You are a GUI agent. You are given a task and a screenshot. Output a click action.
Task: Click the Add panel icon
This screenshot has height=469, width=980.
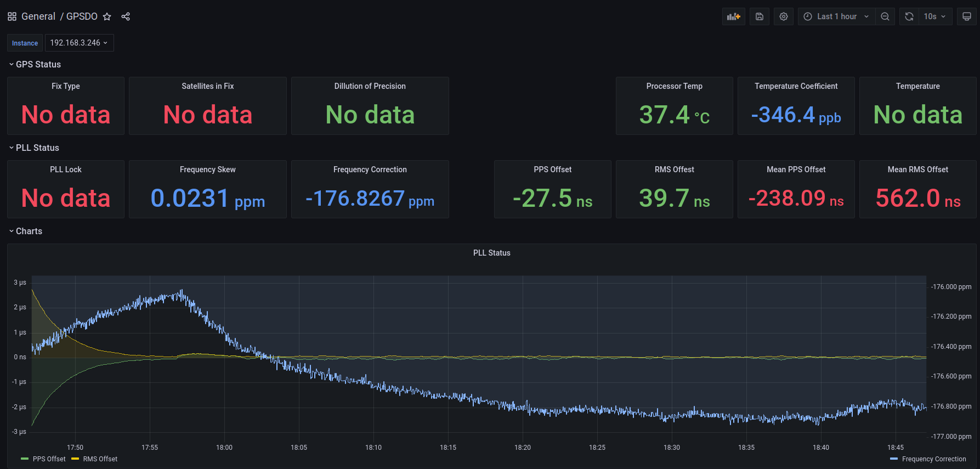point(733,16)
